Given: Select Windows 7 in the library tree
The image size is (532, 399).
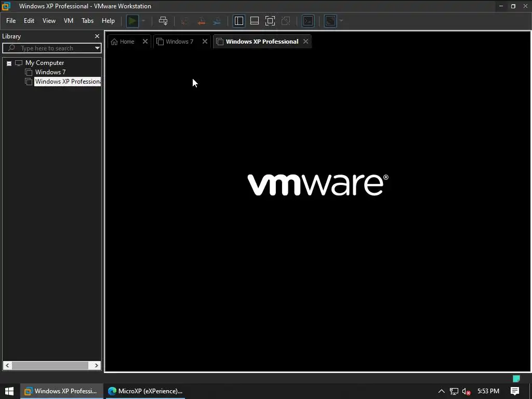Looking at the screenshot, I should coord(50,72).
